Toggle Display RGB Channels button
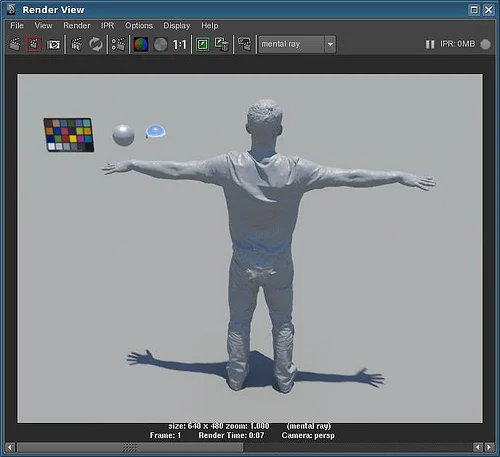The image size is (500, 457). click(141, 44)
